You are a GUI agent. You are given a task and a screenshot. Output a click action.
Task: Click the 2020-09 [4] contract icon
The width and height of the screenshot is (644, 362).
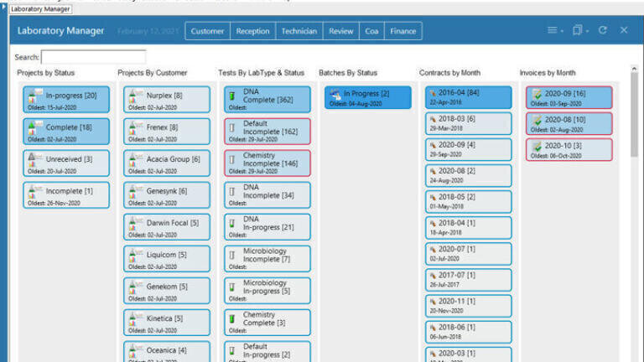click(x=433, y=145)
